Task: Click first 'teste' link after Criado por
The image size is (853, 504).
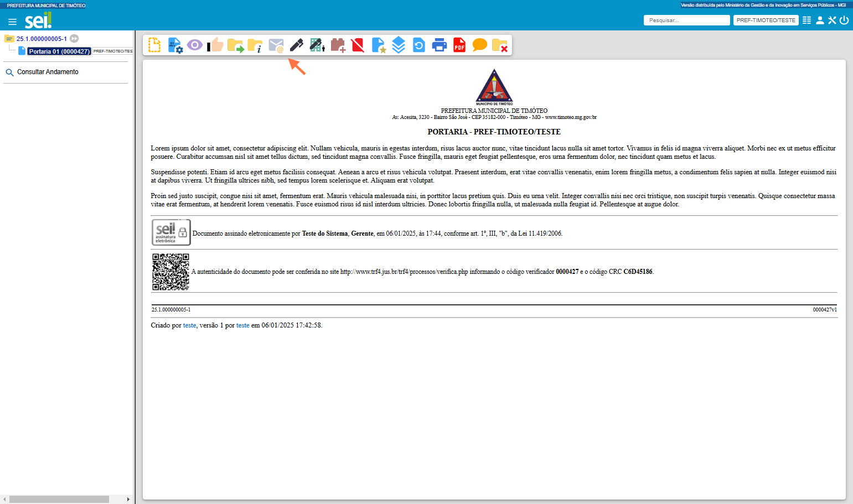Action: (x=190, y=325)
